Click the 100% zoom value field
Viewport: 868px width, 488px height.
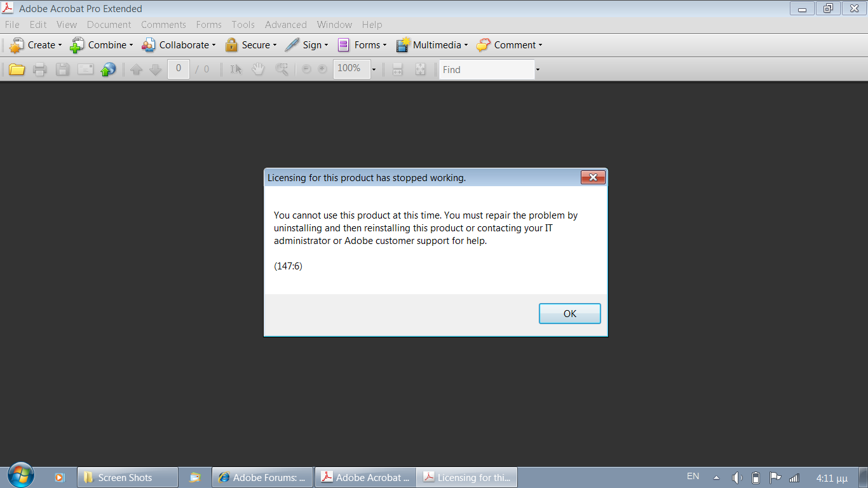(351, 69)
